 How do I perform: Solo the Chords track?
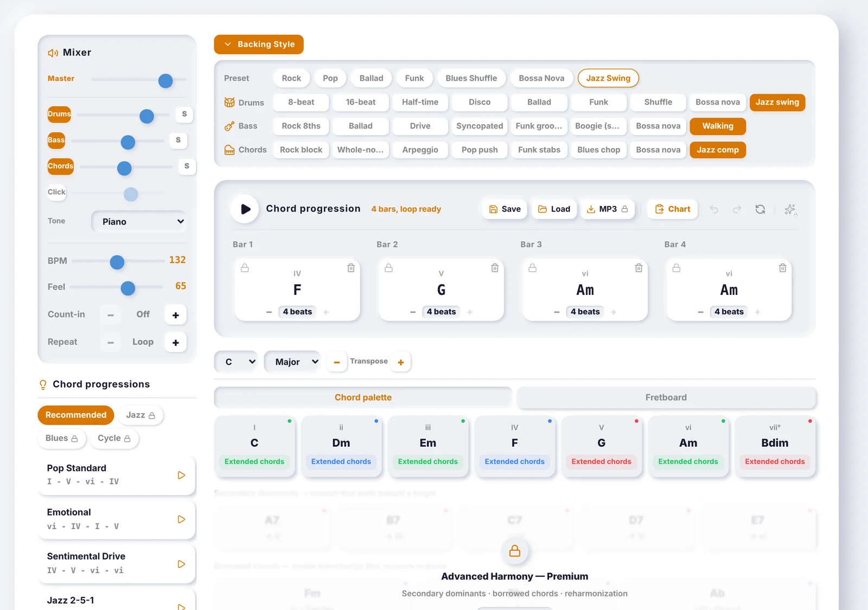[x=187, y=166]
